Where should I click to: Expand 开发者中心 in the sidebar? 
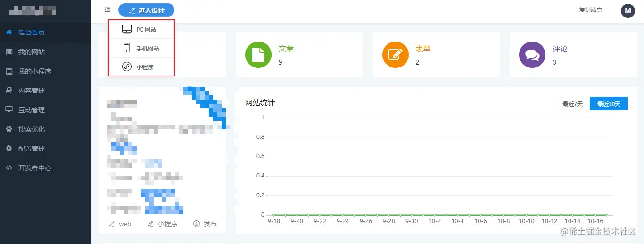coord(46,168)
